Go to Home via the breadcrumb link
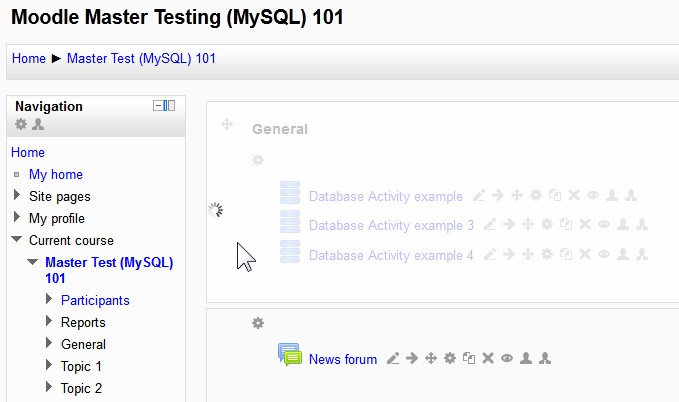 click(x=29, y=58)
